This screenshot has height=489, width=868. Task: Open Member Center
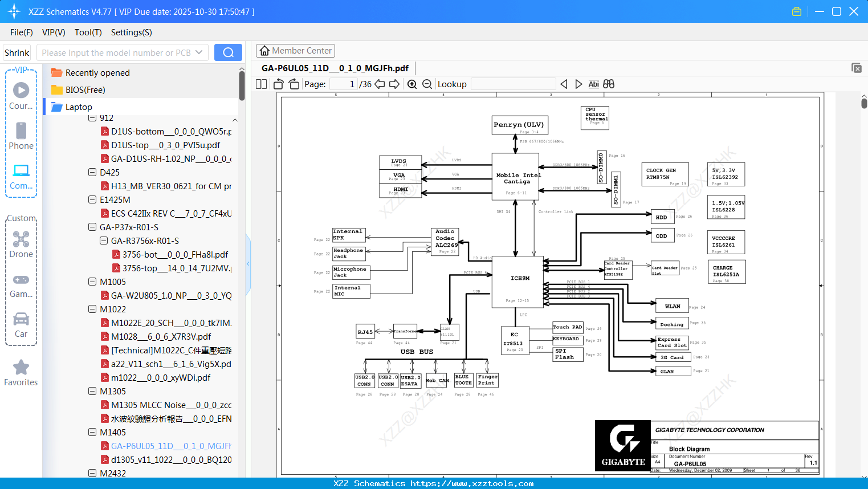tap(295, 51)
